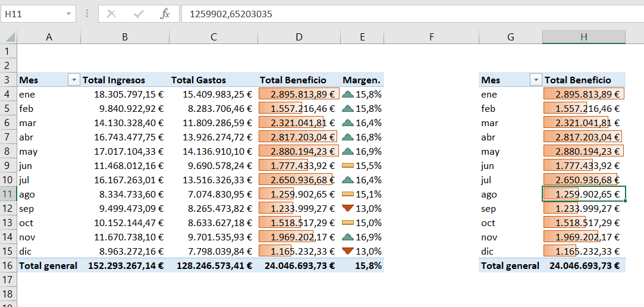This screenshot has height=307, width=644.
Task: Click the green up-triangle icon in may row
Action: coord(347,151)
